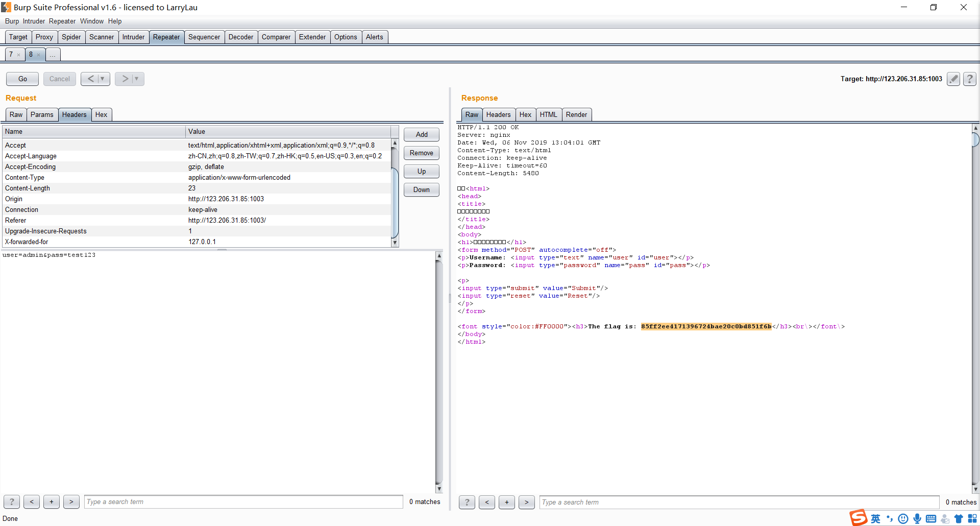Click Remove to delete selected header
Screen dimensions: 980x526
coord(422,153)
